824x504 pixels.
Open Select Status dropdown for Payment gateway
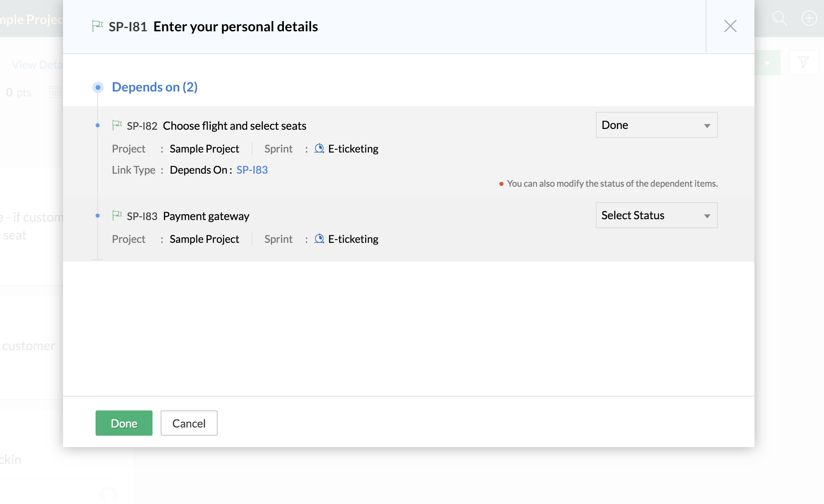(x=656, y=215)
